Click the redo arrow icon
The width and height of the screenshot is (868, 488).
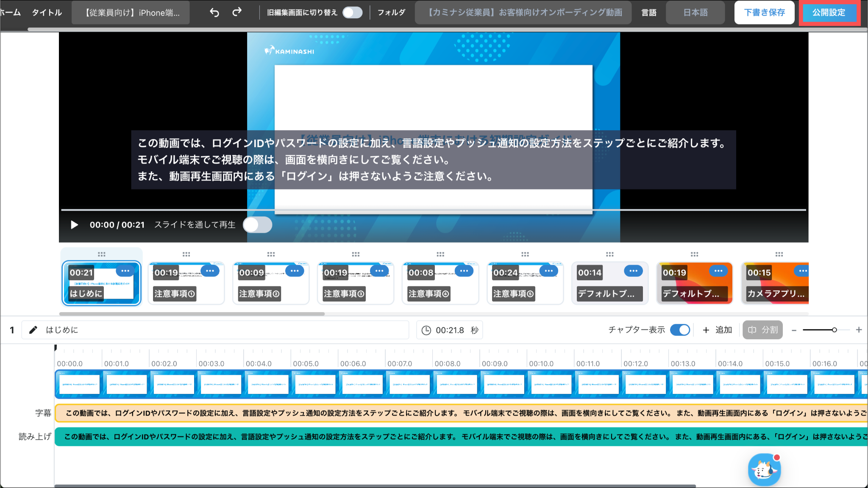(x=237, y=12)
